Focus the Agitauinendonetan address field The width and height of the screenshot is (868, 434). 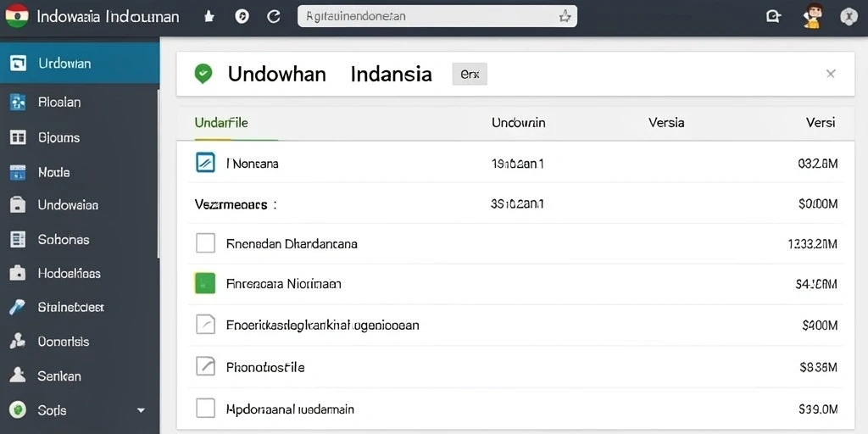[x=437, y=17]
